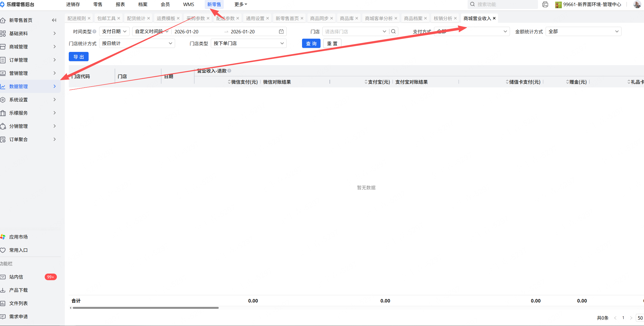Open 应用市场 from sidebar

18,237
